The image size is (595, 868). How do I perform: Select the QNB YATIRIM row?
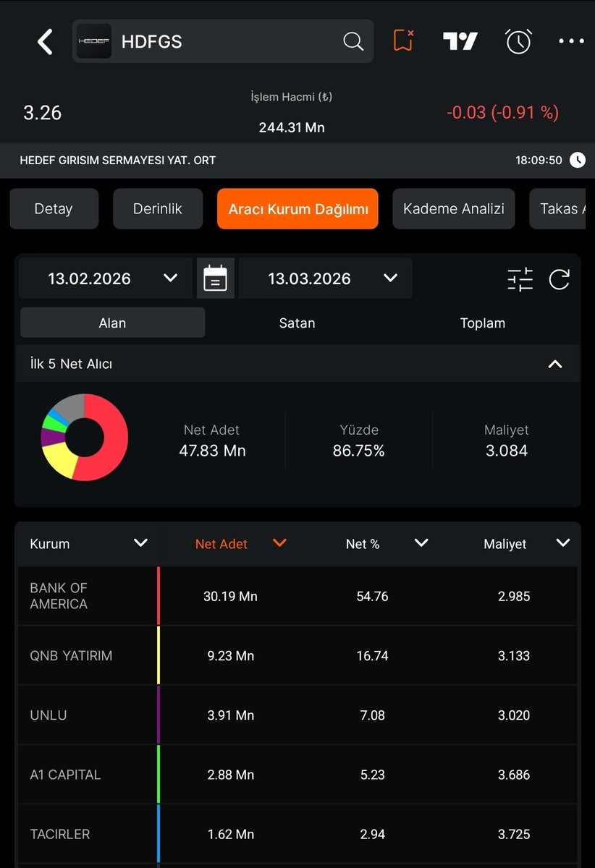(x=297, y=656)
